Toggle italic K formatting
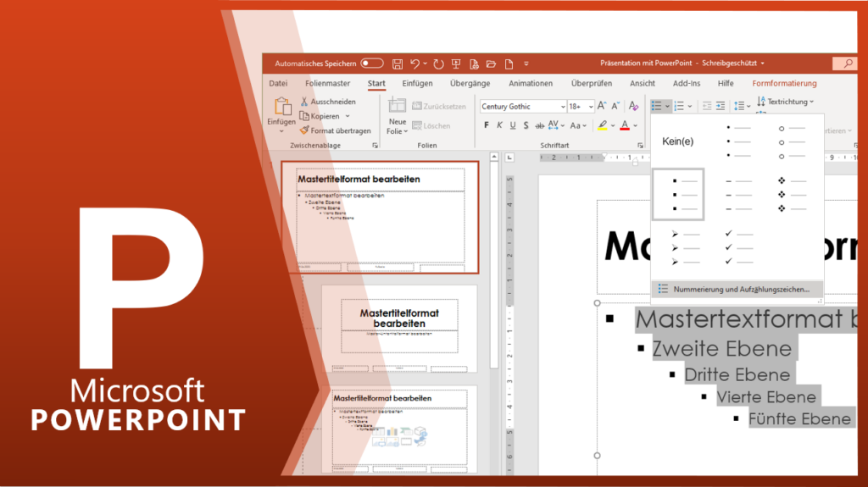868x487 pixels. tap(499, 125)
